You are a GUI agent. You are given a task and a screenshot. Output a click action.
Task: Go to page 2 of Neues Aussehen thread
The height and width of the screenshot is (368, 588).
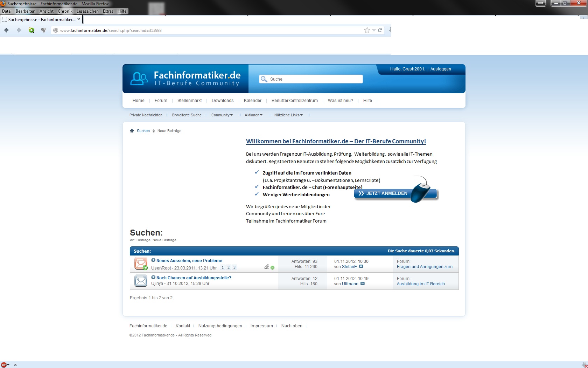point(229,267)
